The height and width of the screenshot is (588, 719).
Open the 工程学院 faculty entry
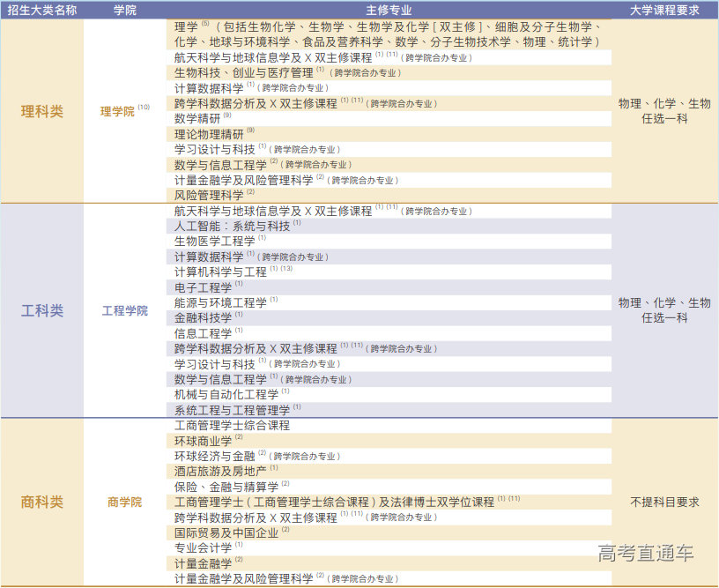coord(124,310)
